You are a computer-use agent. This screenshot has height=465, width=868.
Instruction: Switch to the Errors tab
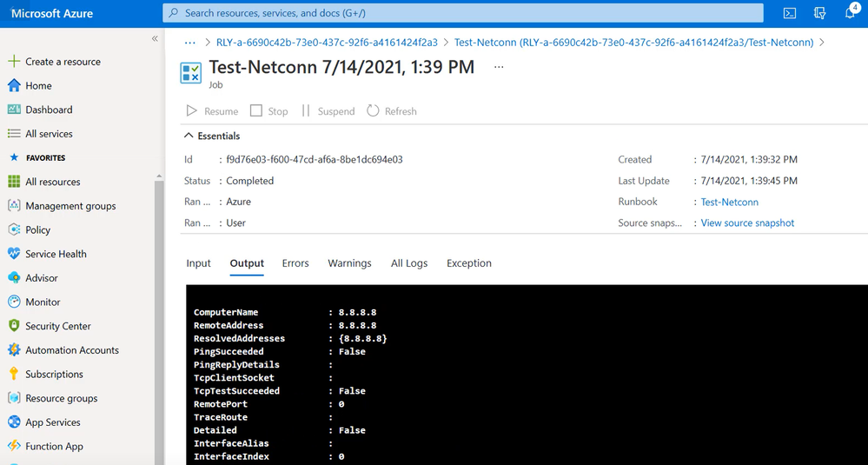[x=295, y=263]
